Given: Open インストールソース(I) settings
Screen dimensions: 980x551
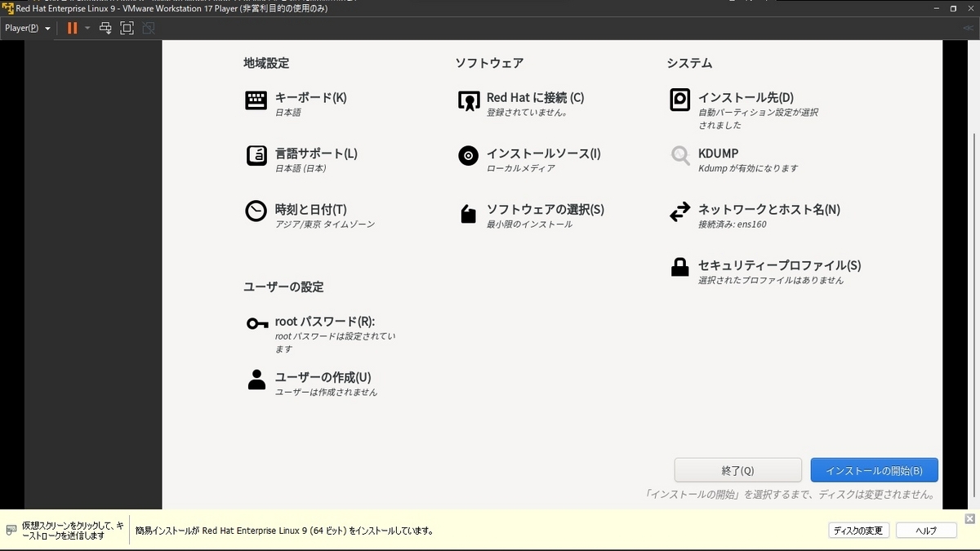Looking at the screenshot, I should coord(543,153).
